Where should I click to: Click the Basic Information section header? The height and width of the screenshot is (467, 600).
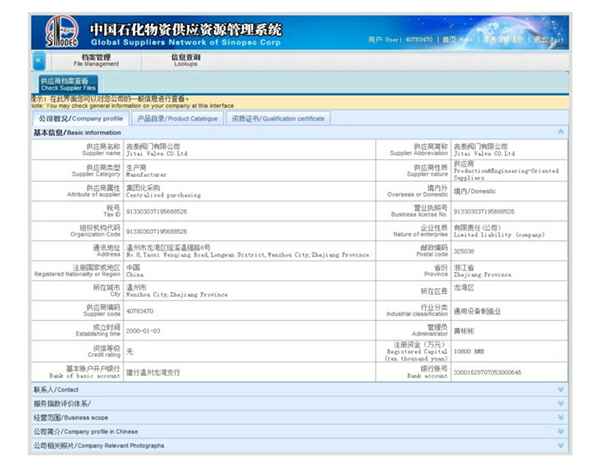click(78, 132)
